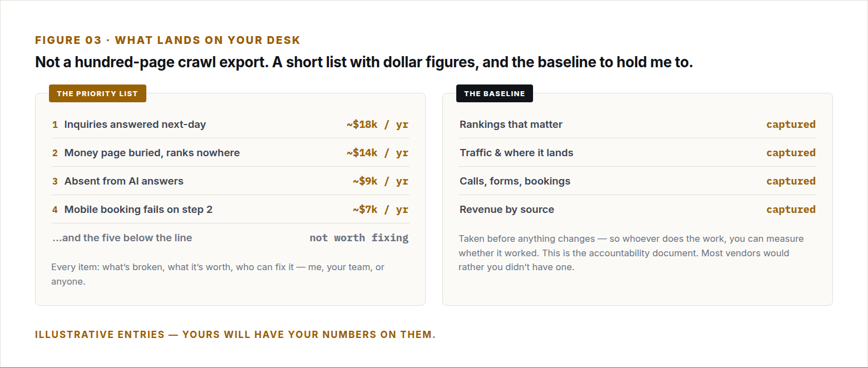The image size is (868, 368).
Task: Select the Traffic & where it lands row
Action: click(x=638, y=153)
